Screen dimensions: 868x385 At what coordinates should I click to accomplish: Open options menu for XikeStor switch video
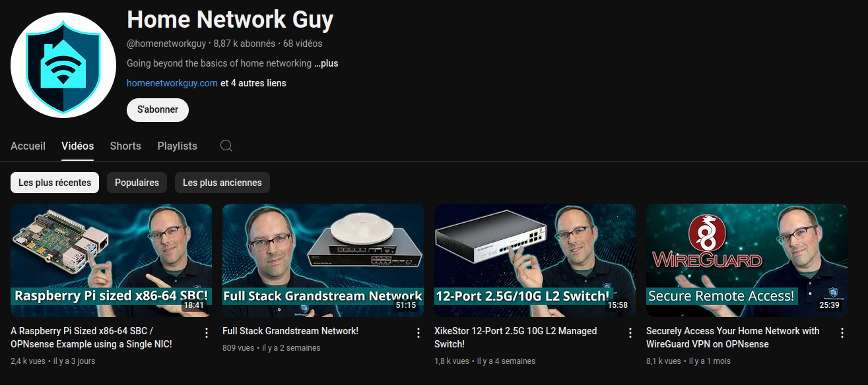630,333
